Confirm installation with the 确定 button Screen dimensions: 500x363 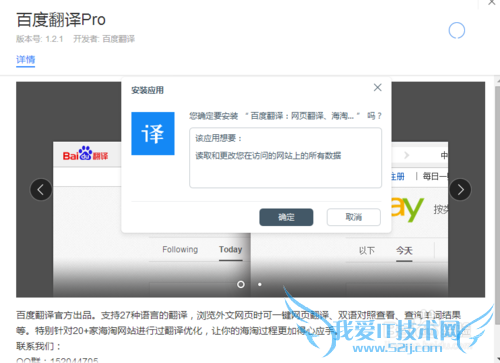pos(286,217)
